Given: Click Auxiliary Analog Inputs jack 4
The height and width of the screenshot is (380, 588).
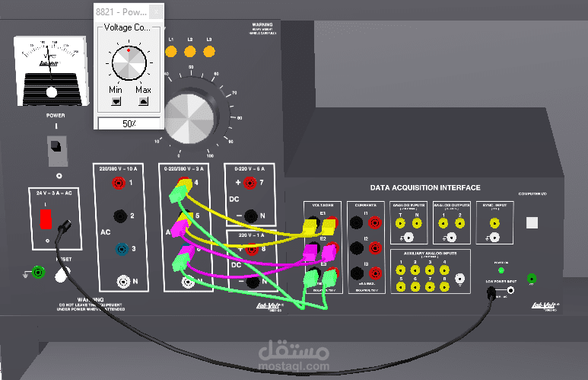Looking at the screenshot, I should (x=444, y=270).
